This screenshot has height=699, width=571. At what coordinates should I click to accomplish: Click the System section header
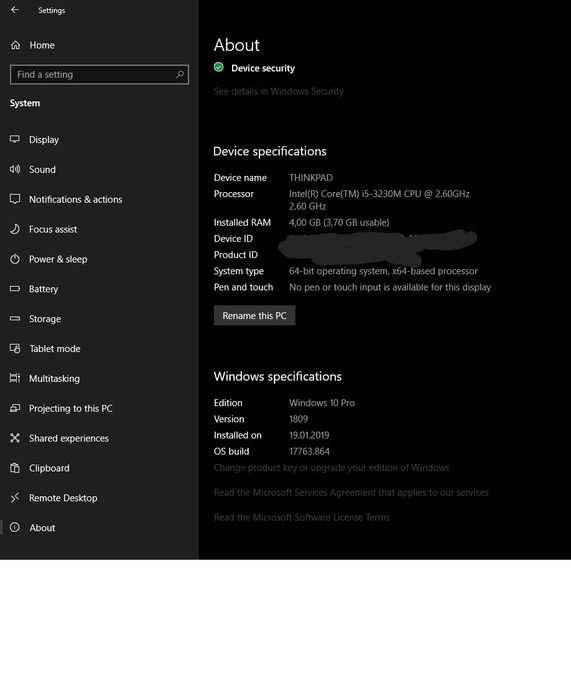pyautogui.click(x=25, y=103)
